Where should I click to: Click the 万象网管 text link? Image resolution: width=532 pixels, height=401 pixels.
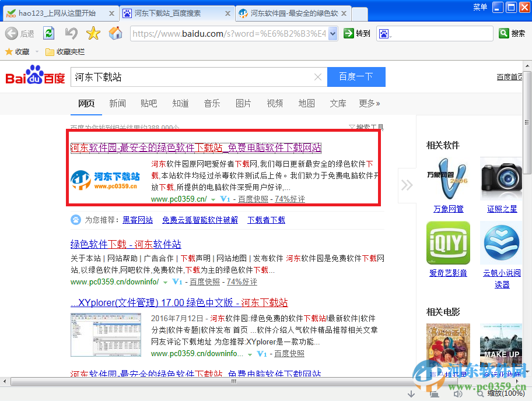click(448, 209)
